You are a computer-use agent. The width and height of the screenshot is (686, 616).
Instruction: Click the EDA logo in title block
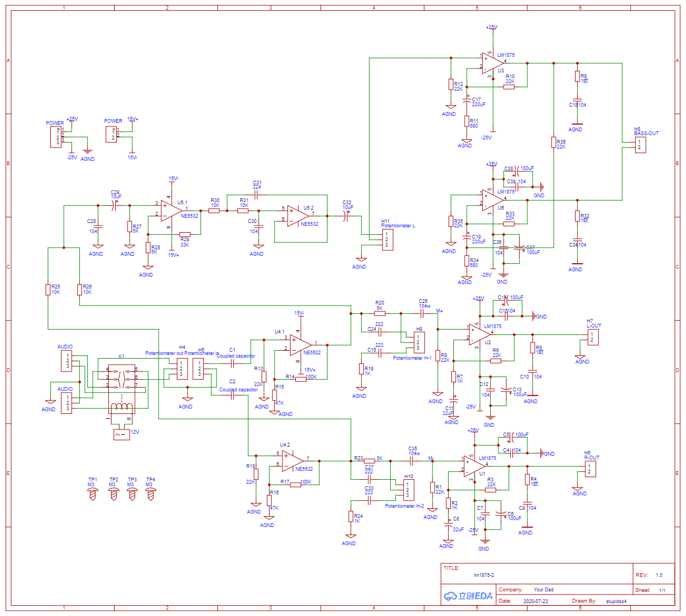coord(468,596)
